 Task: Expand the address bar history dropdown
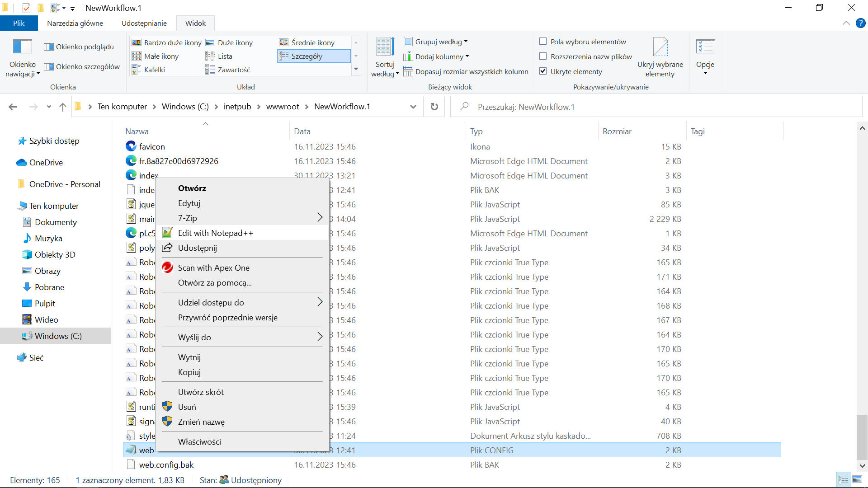pyautogui.click(x=413, y=107)
